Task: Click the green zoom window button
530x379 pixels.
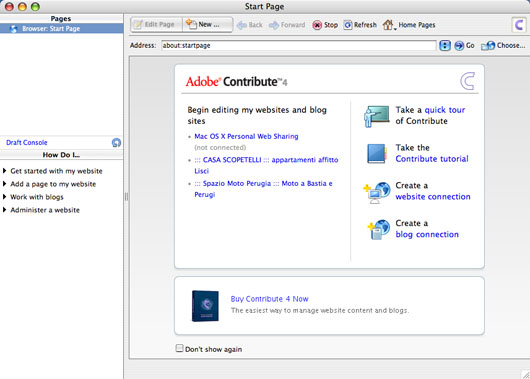Action: 35,7
